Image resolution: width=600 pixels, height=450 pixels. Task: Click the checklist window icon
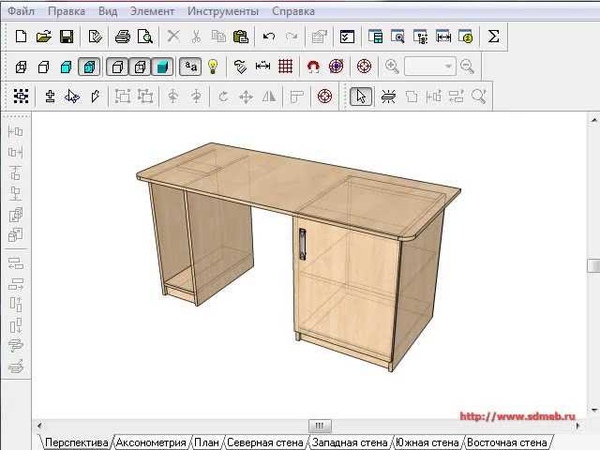click(347, 37)
